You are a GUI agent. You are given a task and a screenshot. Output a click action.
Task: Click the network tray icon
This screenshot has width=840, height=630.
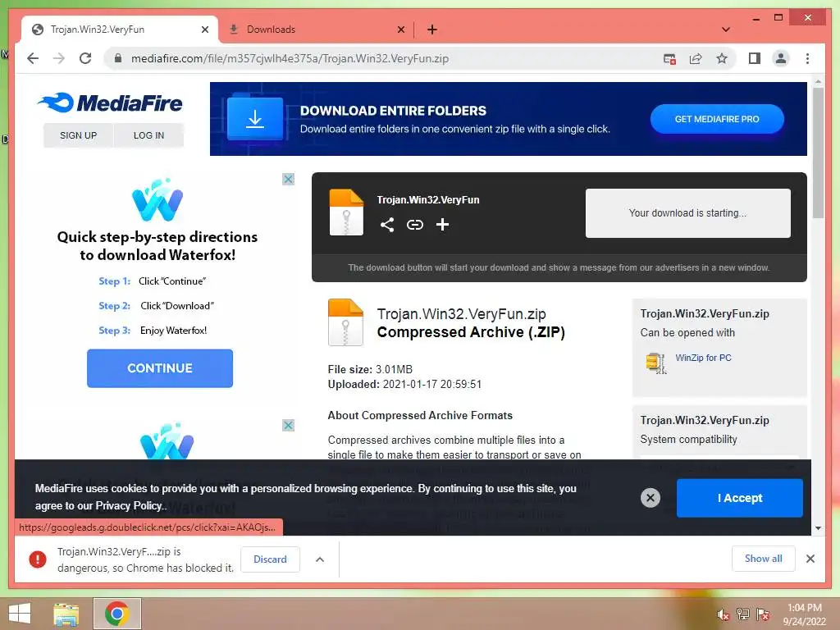click(x=743, y=614)
